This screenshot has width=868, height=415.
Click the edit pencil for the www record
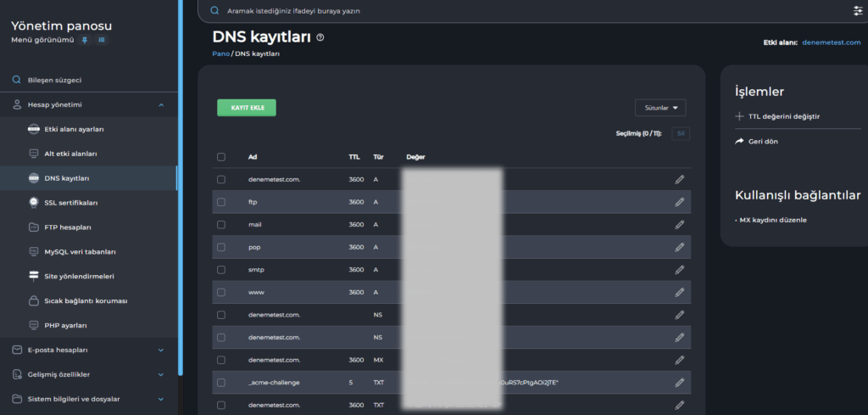(679, 292)
